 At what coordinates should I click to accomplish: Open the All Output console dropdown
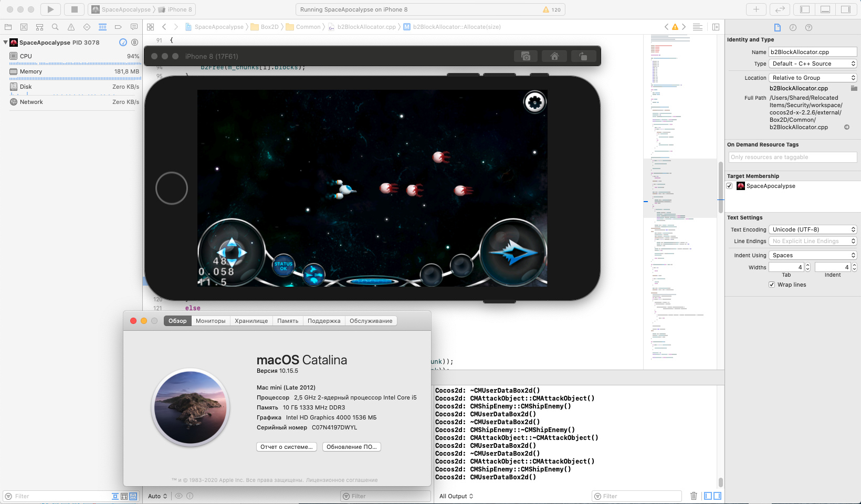tap(456, 496)
